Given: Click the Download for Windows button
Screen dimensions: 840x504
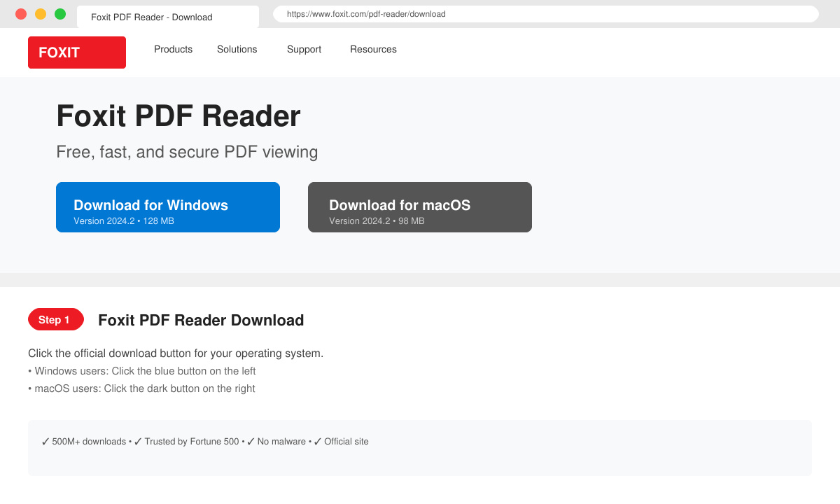Looking at the screenshot, I should 168,207.
